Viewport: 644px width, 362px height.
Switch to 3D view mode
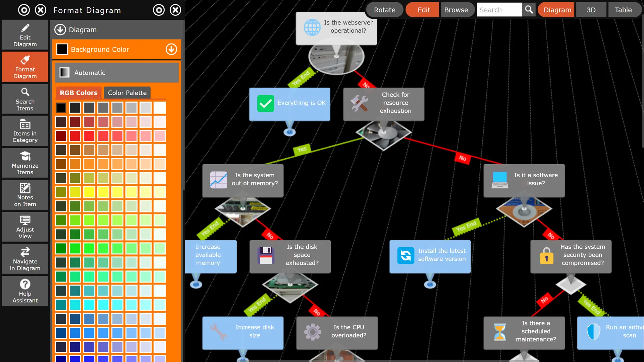tap(591, 10)
